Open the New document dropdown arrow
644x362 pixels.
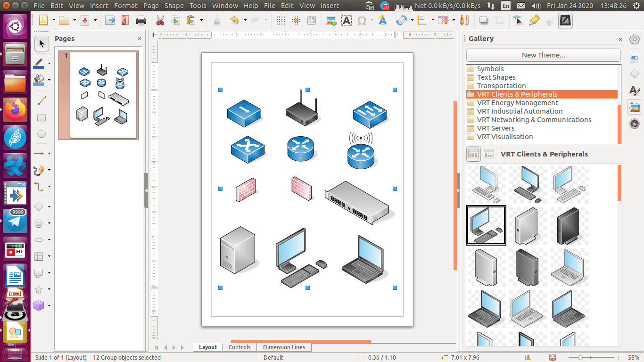pyautogui.click(x=54, y=20)
